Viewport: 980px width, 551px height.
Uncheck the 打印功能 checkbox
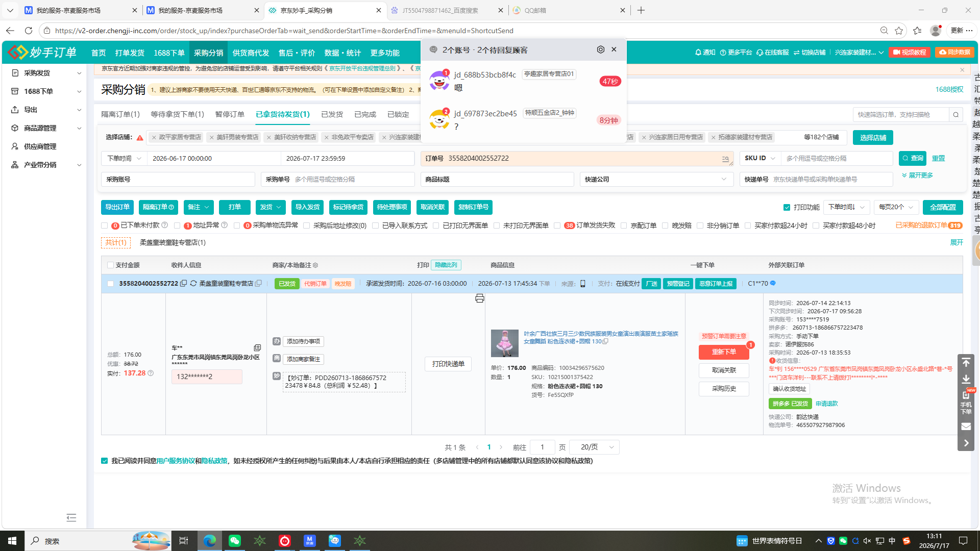tap(787, 208)
